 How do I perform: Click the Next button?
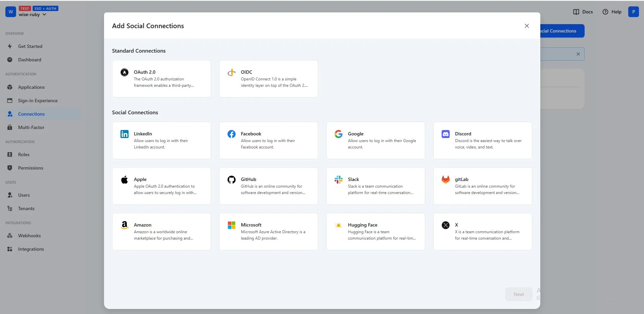tap(518, 294)
